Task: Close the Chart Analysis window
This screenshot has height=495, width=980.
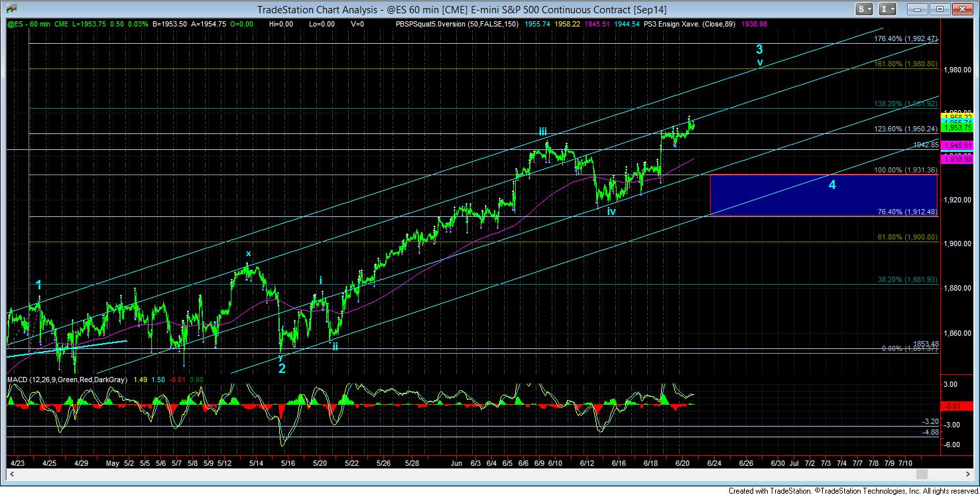Action: coord(963,9)
